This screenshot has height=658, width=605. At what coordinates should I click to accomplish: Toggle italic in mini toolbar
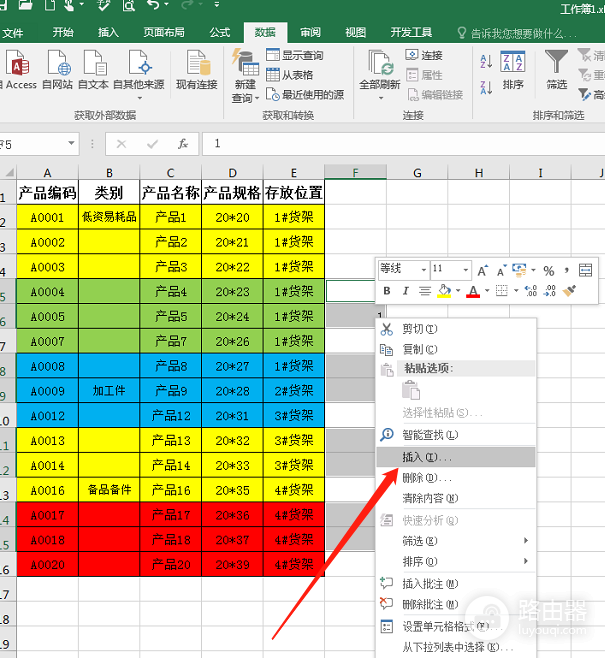(x=405, y=291)
